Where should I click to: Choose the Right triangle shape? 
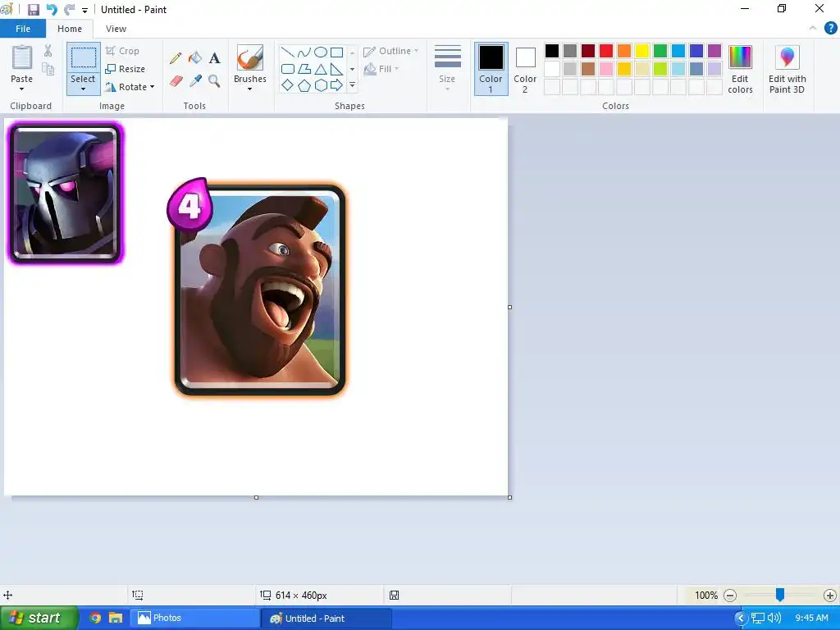[x=336, y=69]
